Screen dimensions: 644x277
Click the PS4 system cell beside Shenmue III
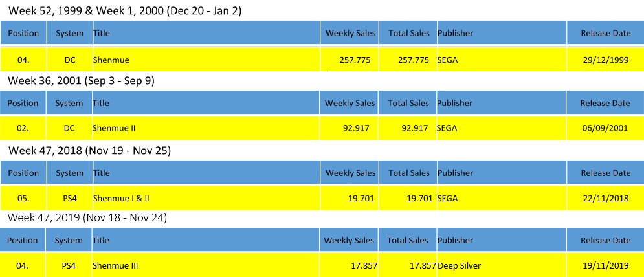[69, 265]
